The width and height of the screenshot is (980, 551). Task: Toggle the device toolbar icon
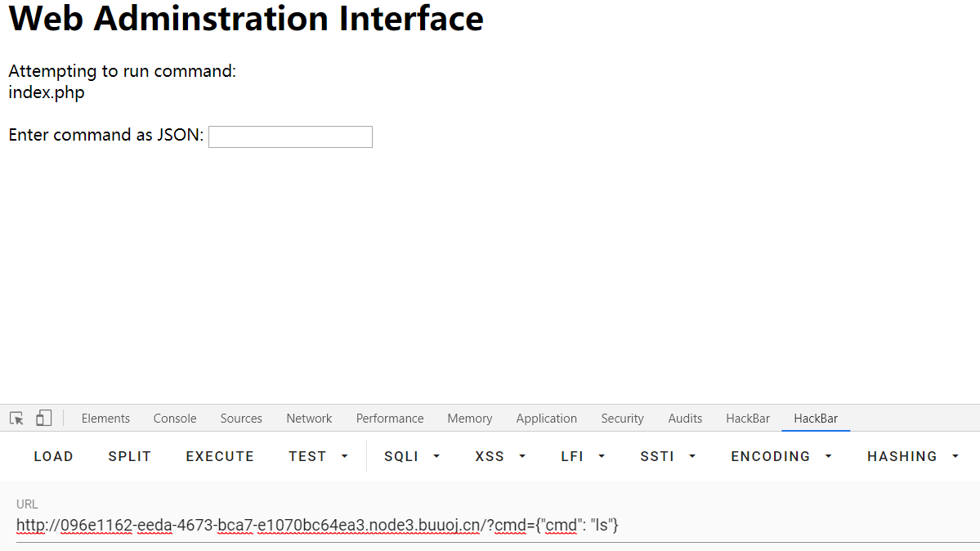click(44, 419)
